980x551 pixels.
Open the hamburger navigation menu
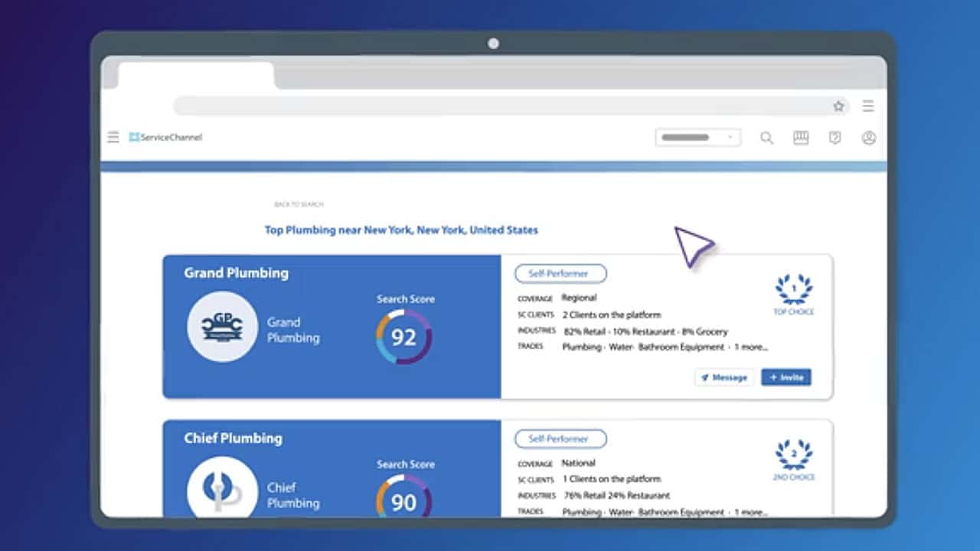[113, 138]
